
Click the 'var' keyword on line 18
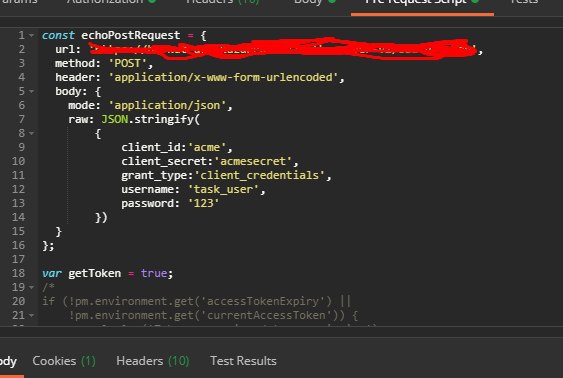click(52, 273)
